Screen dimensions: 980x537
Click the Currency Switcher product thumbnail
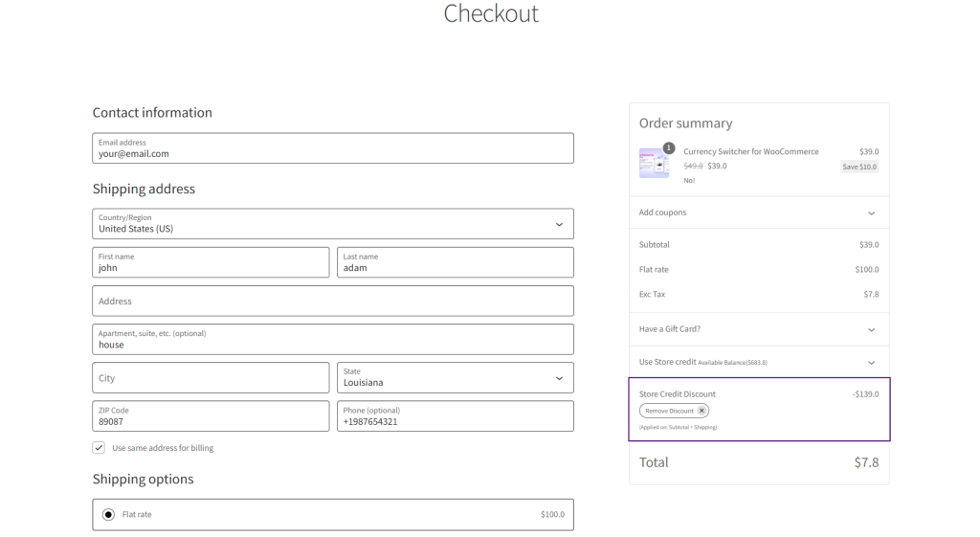click(654, 163)
